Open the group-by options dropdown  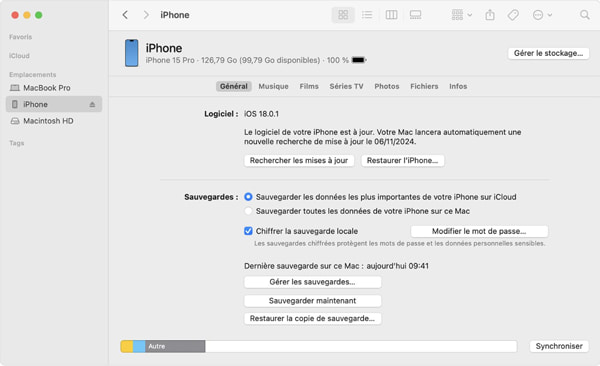461,15
